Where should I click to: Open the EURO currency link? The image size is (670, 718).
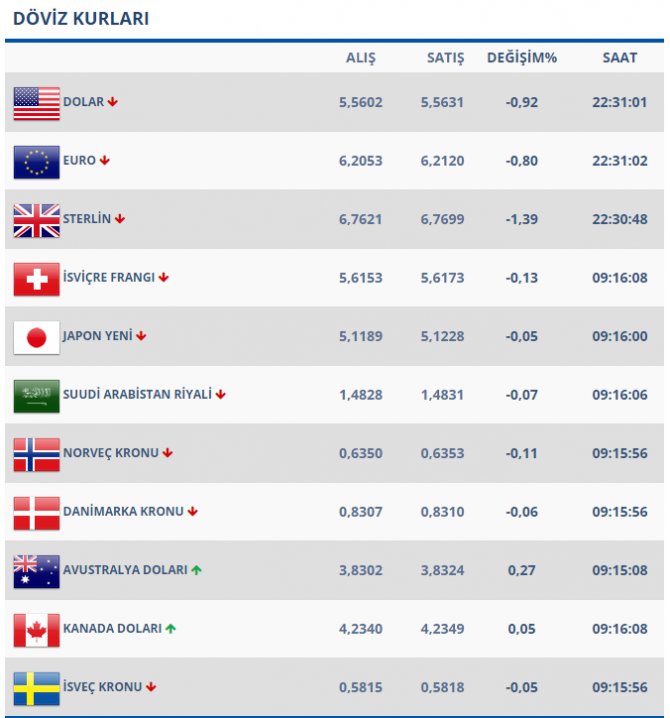(x=79, y=160)
